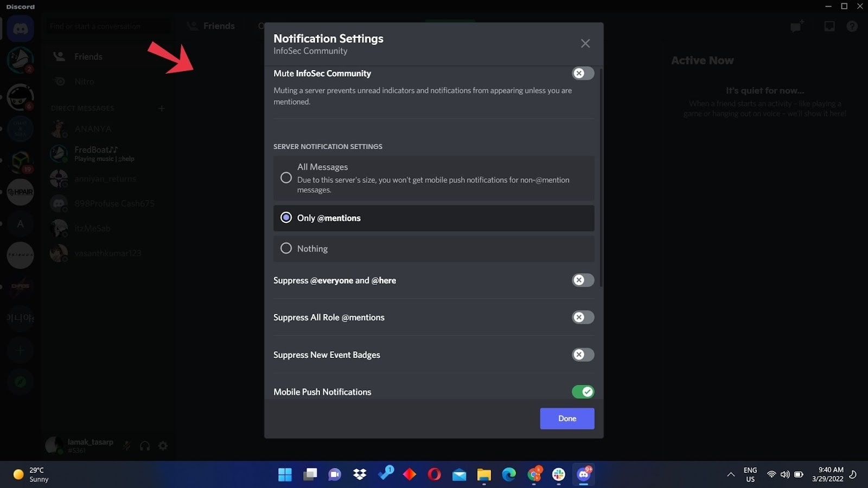Open direct message with vasanthkumar123
The height and width of the screenshot is (488, 868).
click(x=107, y=253)
